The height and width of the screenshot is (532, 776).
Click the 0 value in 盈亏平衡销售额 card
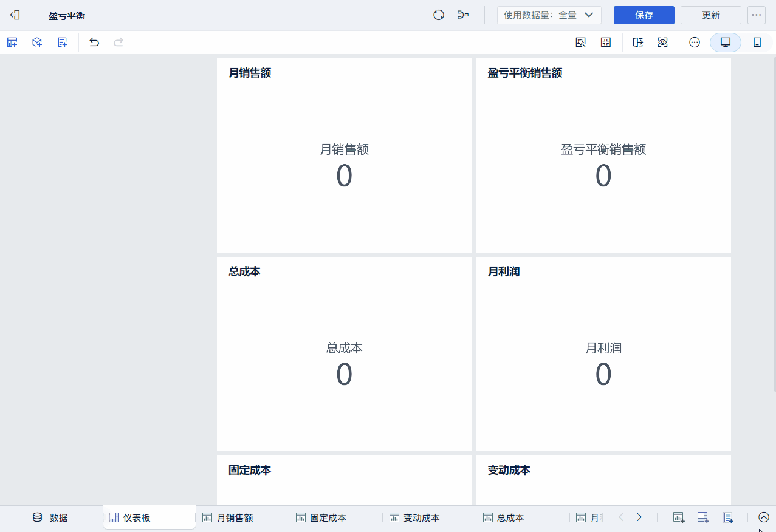point(603,176)
